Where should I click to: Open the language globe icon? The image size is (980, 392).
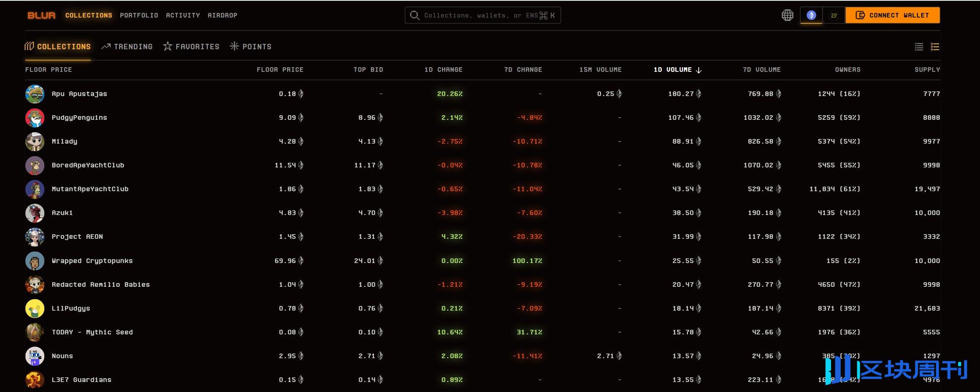787,15
